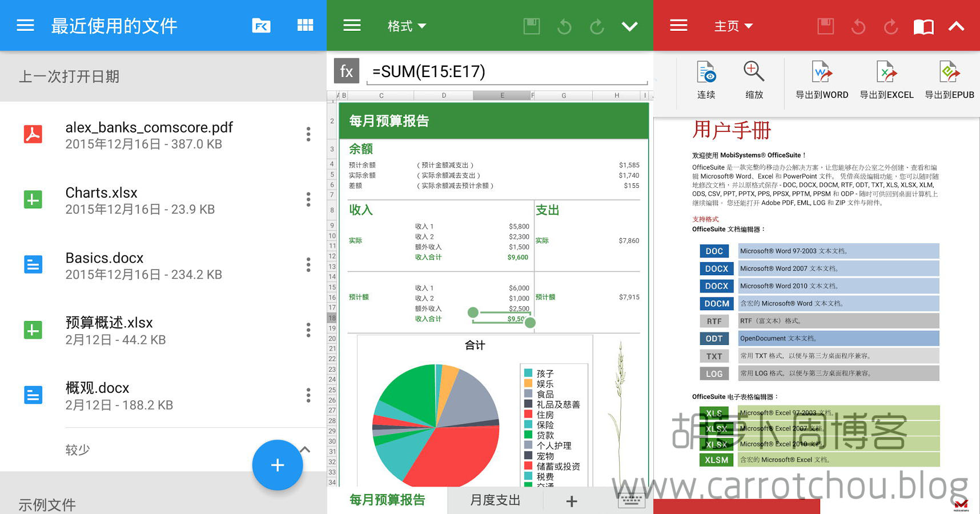Switch recent files to grid view
980x514 pixels.
tap(305, 25)
